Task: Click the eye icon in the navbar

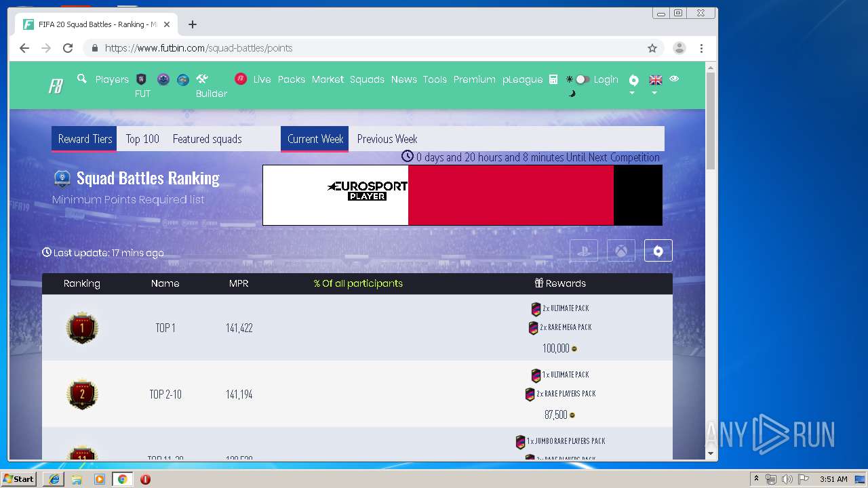Action: (x=674, y=79)
